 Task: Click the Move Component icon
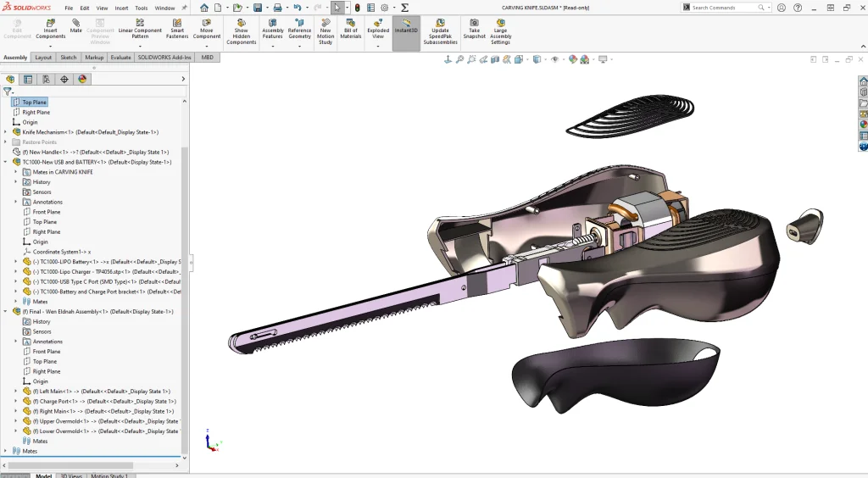tap(207, 30)
